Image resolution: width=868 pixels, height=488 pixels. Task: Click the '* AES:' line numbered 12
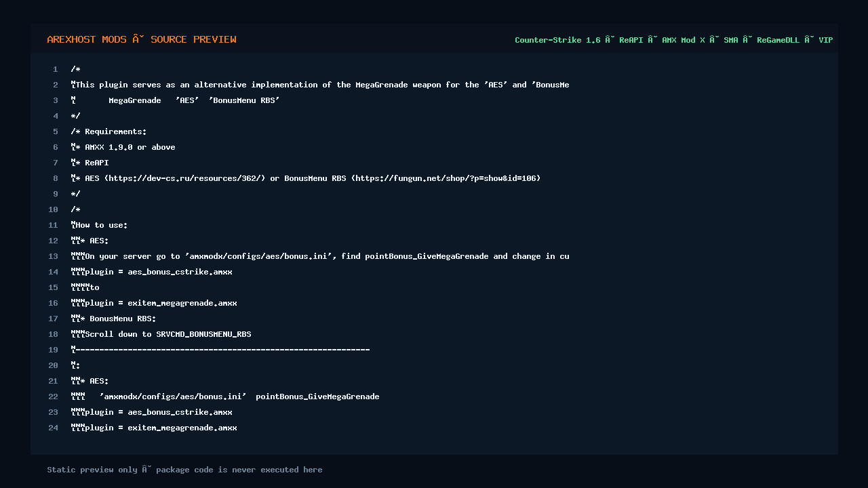(90, 241)
